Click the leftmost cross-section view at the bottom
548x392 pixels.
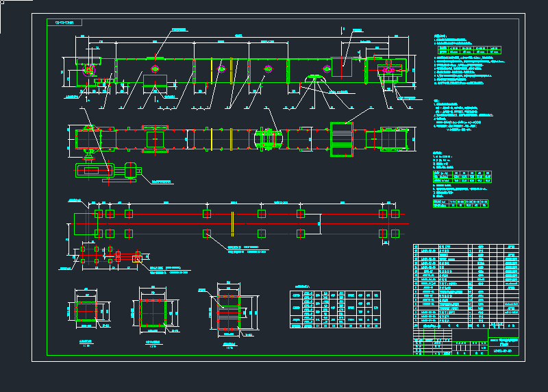click(86, 311)
